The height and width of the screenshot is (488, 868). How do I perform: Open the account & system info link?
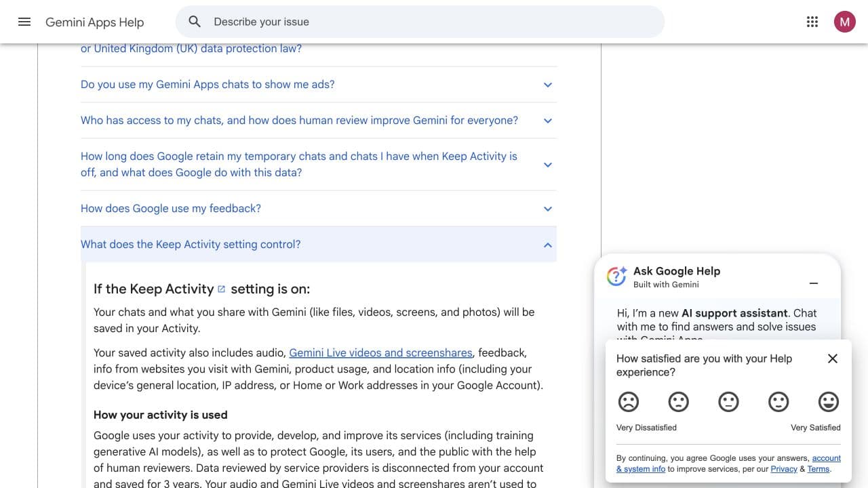(x=728, y=464)
